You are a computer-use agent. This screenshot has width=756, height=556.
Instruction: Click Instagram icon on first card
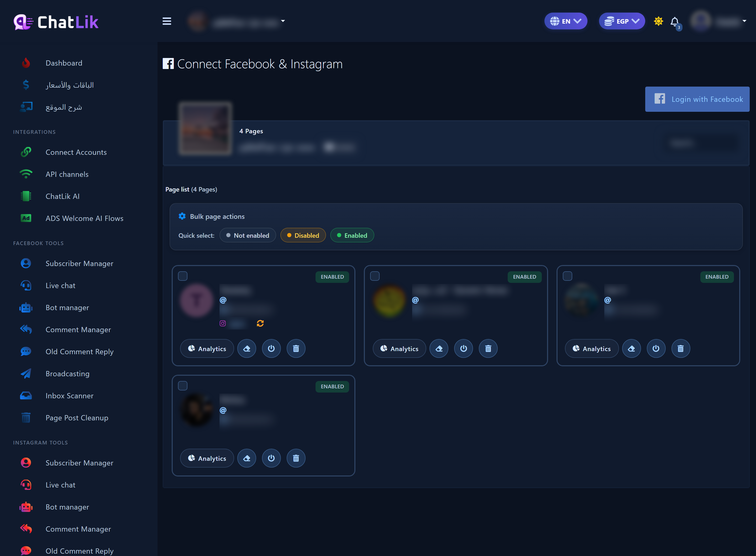click(223, 324)
